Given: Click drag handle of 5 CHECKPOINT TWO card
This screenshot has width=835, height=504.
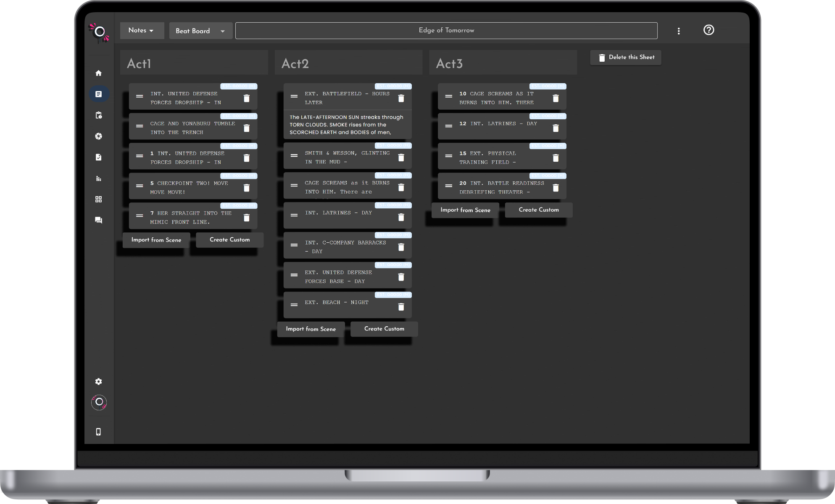Looking at the screenshot, I should click(x=140, y=186).
